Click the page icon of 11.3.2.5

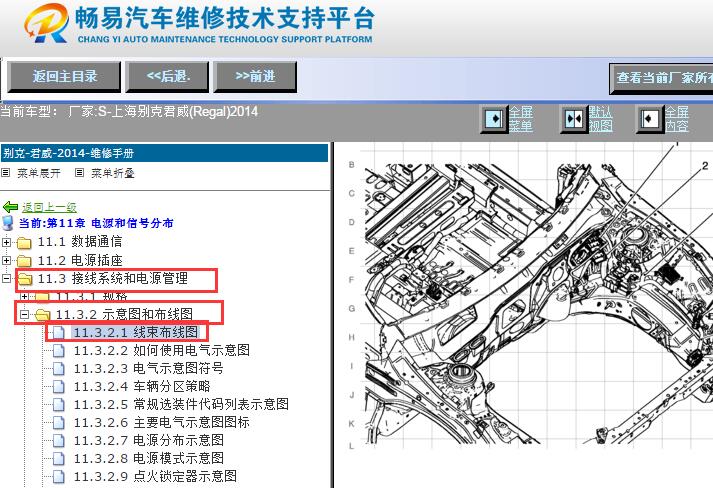[59, 404]
